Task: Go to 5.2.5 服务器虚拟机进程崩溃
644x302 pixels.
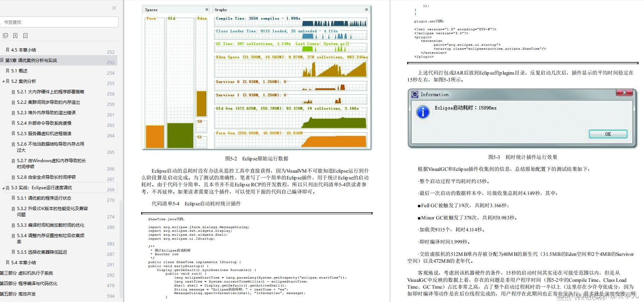Action: [44, 134]
